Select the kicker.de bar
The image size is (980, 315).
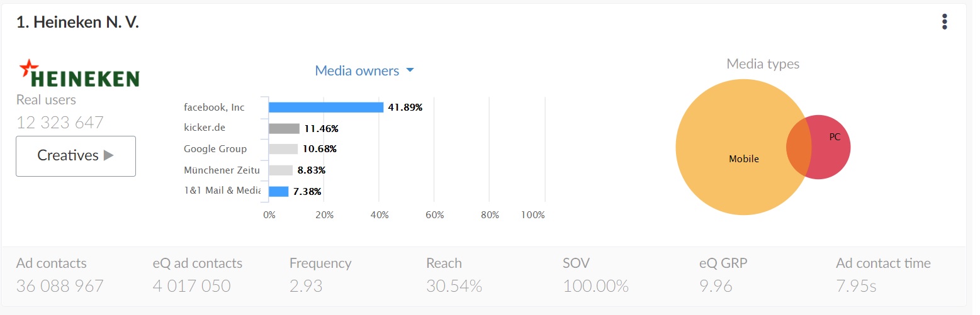(284, 128)
